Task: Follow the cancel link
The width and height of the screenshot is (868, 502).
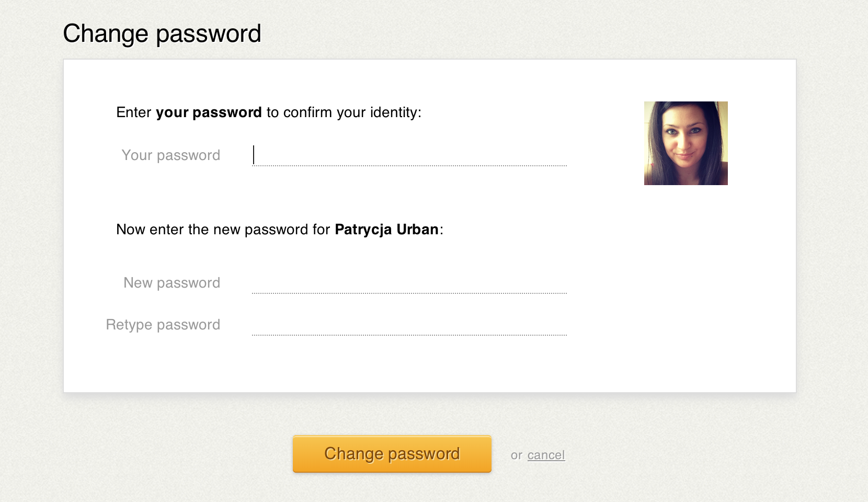Action: [546, 455]
